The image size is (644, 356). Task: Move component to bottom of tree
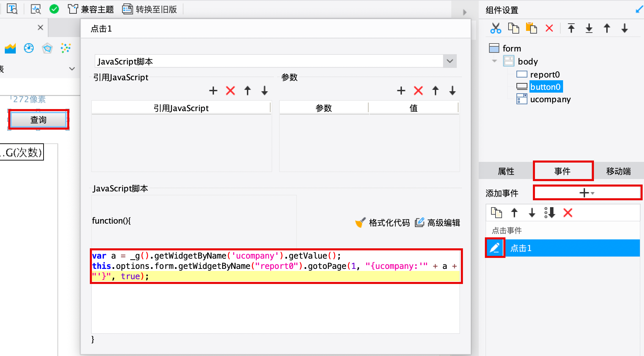(x=589, y=28)
